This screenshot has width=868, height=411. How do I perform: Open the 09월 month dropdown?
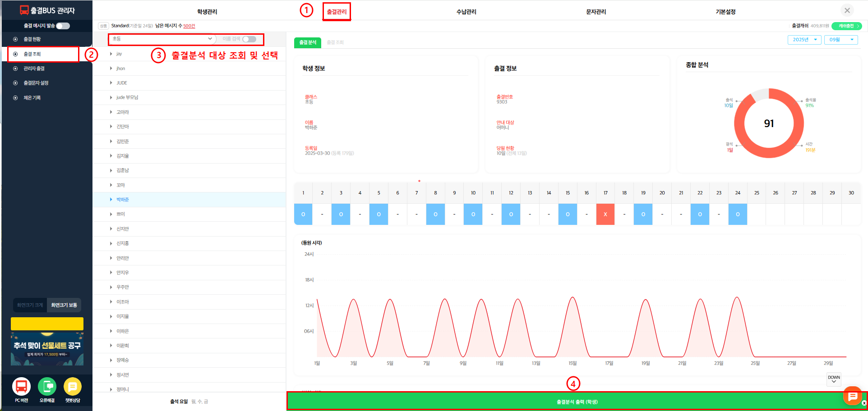click(840, 40)
